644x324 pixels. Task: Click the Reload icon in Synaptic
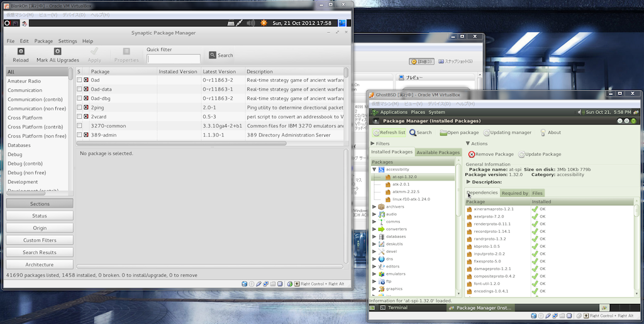(21, 52)
